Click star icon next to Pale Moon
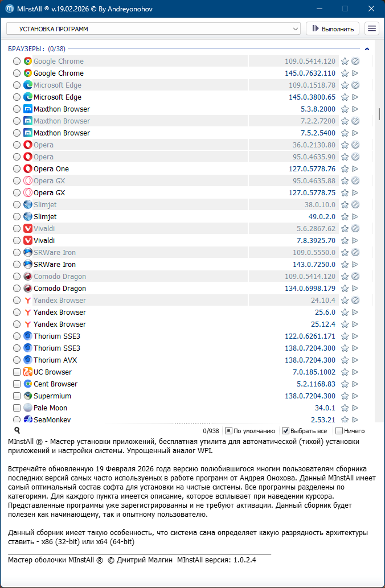 click(x=345, y=408)
